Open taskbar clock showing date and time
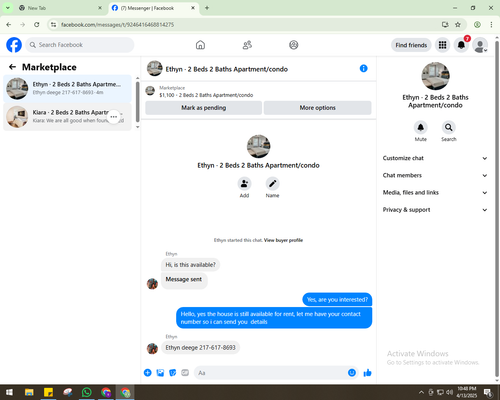Image resolution: width=500 pixels, height=400 pixels. 467,392
